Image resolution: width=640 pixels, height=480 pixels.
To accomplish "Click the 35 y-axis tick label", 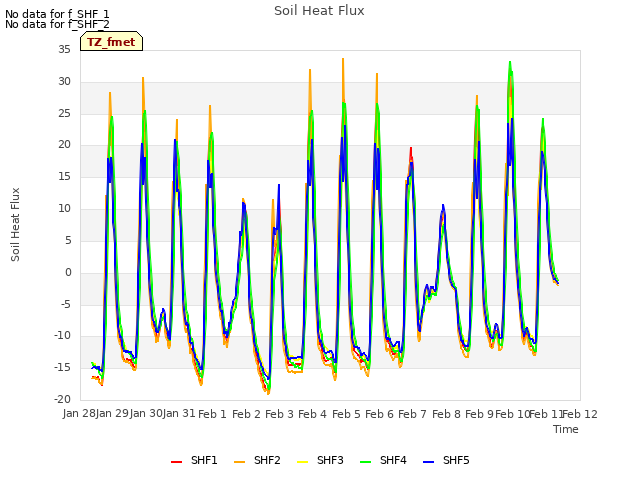I will pyautogui.click(x=64, y=50).
